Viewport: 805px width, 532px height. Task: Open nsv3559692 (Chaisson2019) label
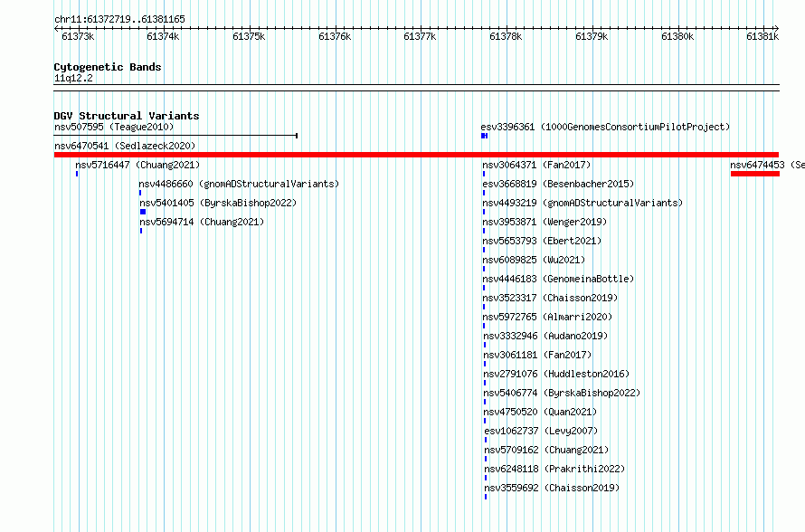[x=553, y=488]
